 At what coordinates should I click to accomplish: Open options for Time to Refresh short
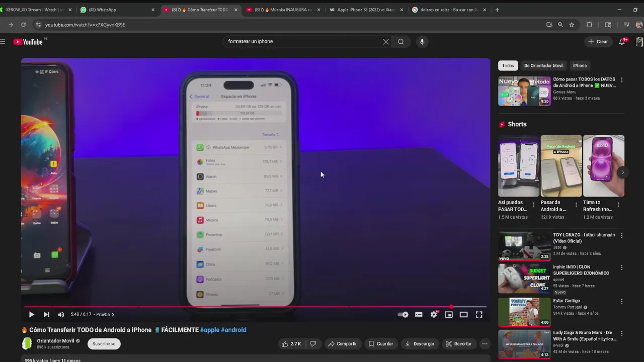pos(618,205)
